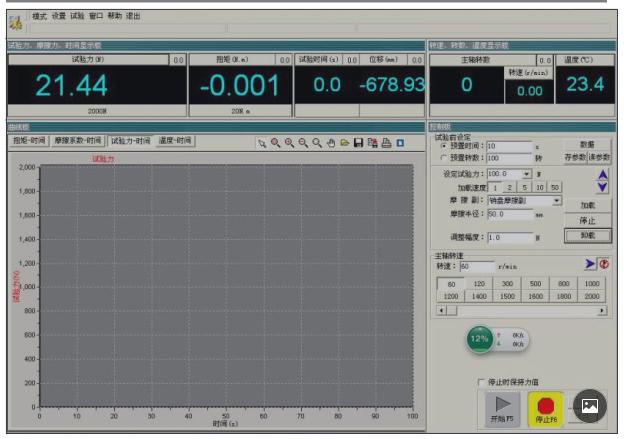Switch to the 摩擦系数-时间 tab
The height and width of the screenshot is (439, 624).
78,142
